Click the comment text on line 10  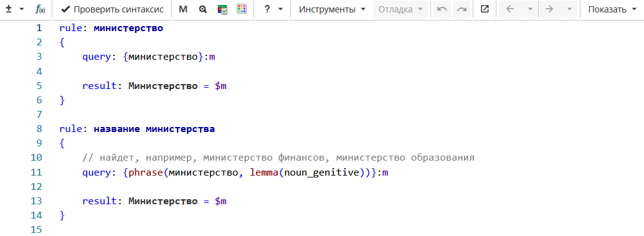(x=278, y=158)
